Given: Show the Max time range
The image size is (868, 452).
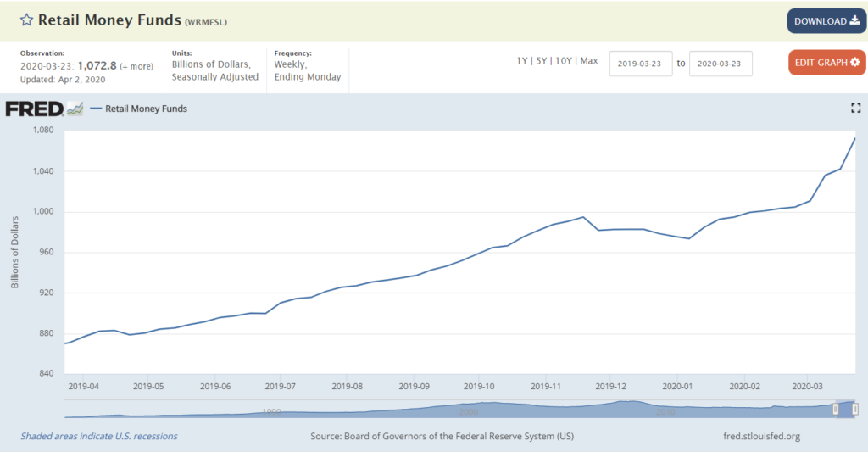Looking at the screenshot, I should tap(588, 61).
